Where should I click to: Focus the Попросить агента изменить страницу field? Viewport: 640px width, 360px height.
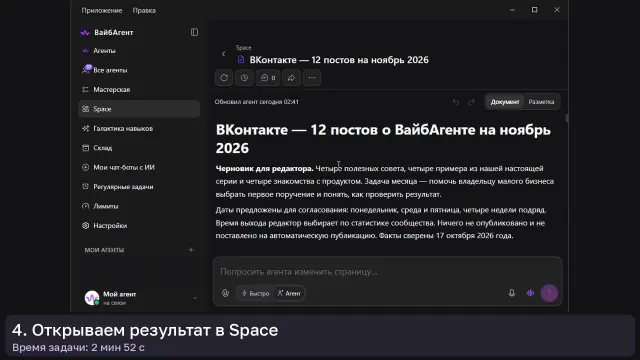pos(387,272)
